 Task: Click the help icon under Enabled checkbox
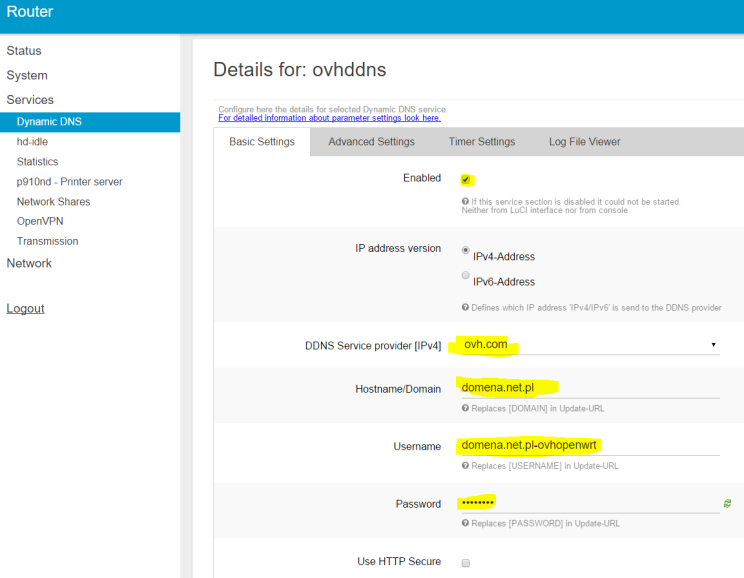click(465, 201)
